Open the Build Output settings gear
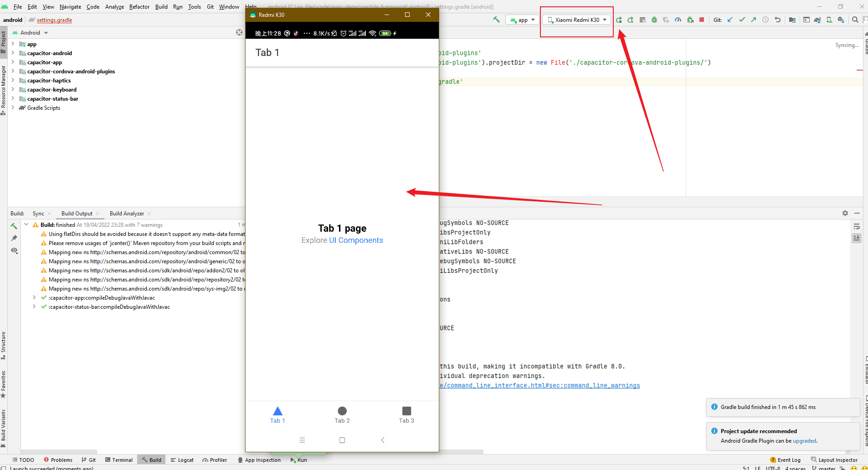 (x=845, y=213)
